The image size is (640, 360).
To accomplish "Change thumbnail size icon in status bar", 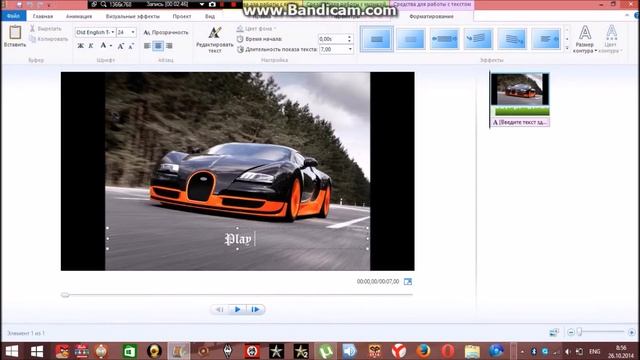I will point(554,333).
